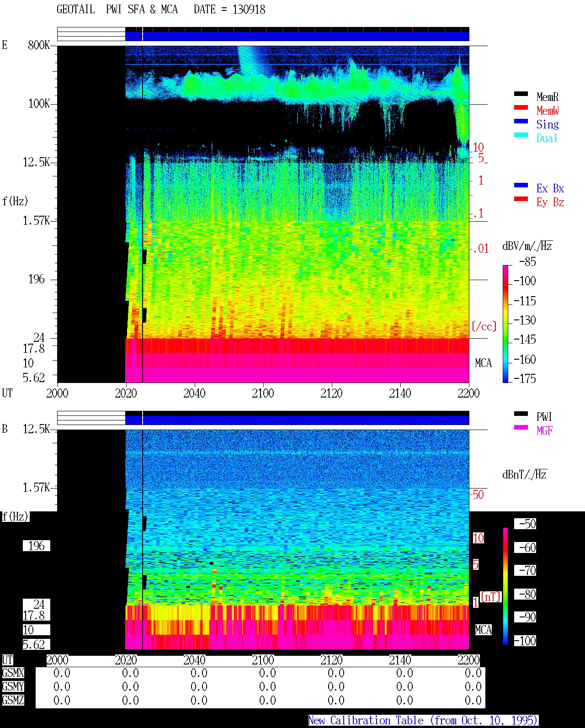Click the -80 magnetic color scale value
The width and height of the screenshot is (585, 728).
[x=526, y=594]
